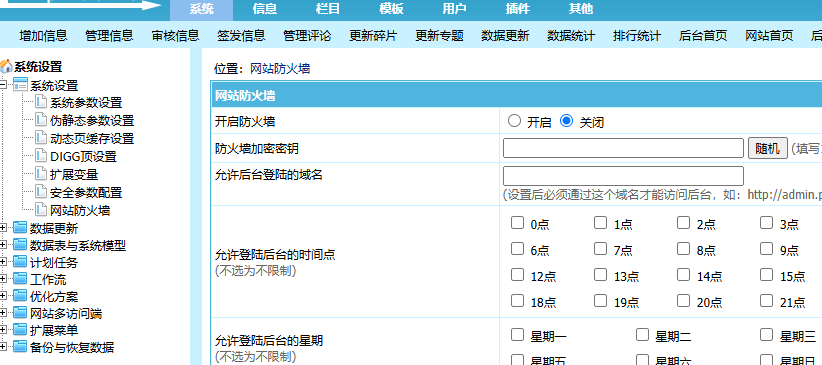Open the 后台首页 shortcut link
This screenshot has width=822, height=365.
pyautogui.click(x=703, y=35)
